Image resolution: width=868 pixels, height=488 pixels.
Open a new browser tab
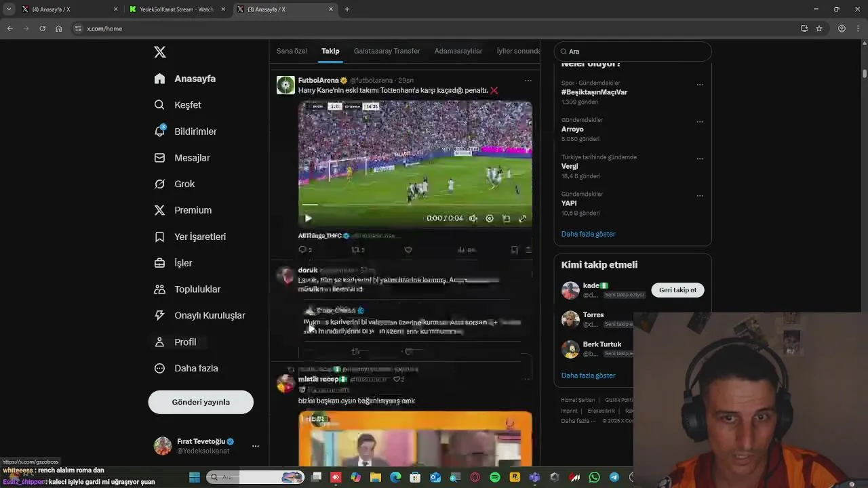(x=347, y=9)
